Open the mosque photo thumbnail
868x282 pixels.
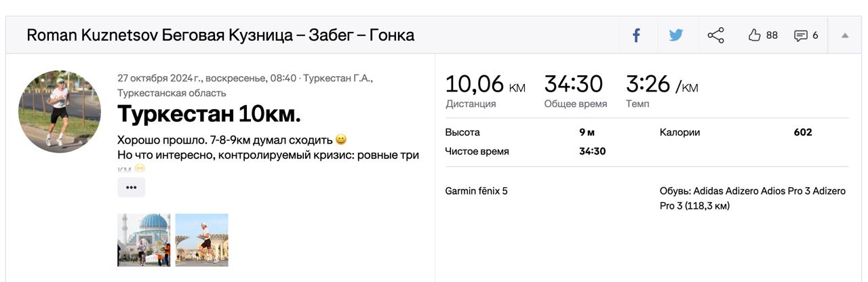144,240
